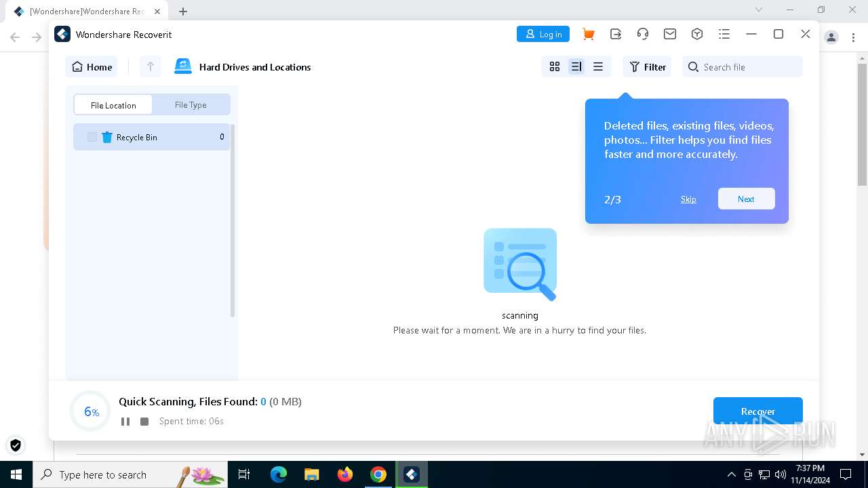
Task: Open the shopping cart icon
Action: [589, 35]
